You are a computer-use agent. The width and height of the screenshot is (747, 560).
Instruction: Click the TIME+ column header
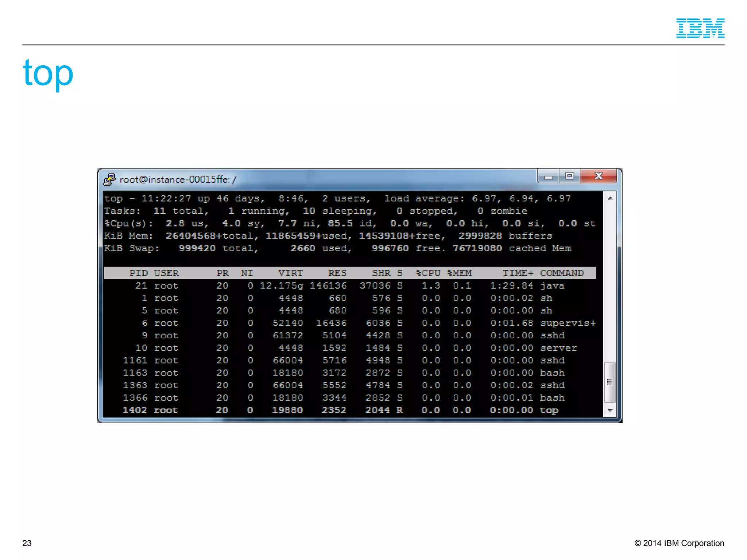(518, 273)
